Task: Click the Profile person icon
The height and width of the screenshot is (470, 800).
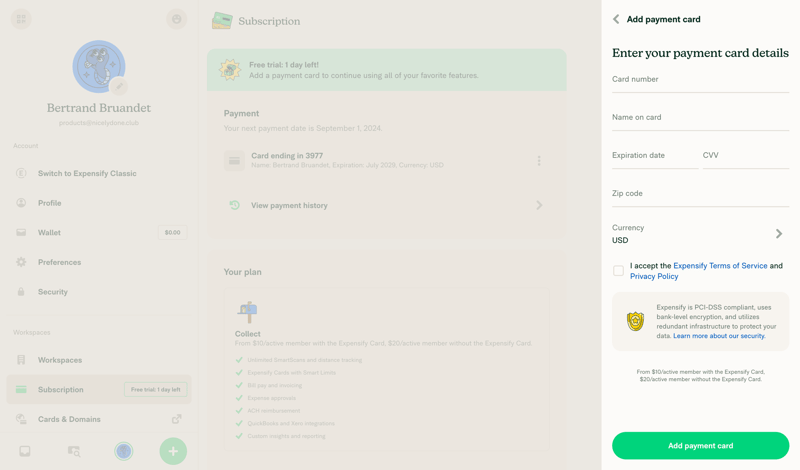Action: 21,203
